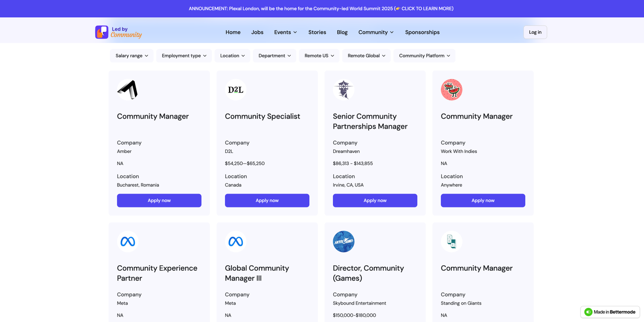Image resolution: width=644 pixels, height=322 pixels.
Task: Expand the Events menu in navigation
Action: [x=285, y=32]
